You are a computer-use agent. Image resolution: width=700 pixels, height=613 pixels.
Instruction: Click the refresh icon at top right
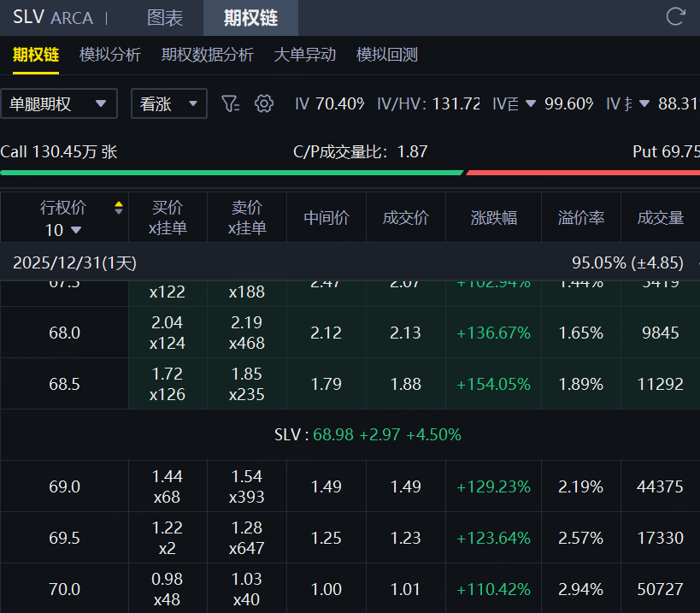tap(675, 16)
